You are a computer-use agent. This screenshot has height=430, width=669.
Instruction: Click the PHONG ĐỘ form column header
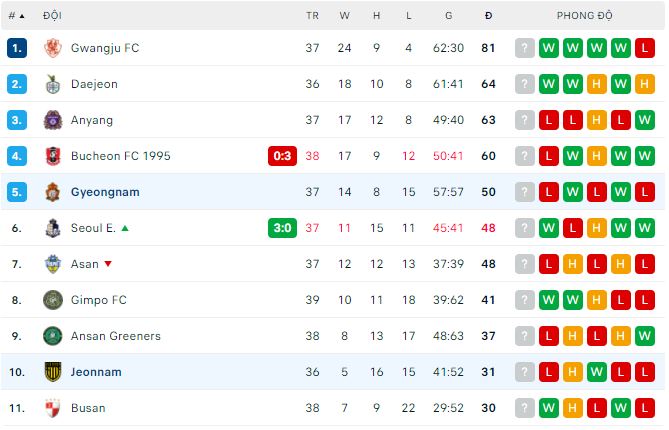[585, 16]
